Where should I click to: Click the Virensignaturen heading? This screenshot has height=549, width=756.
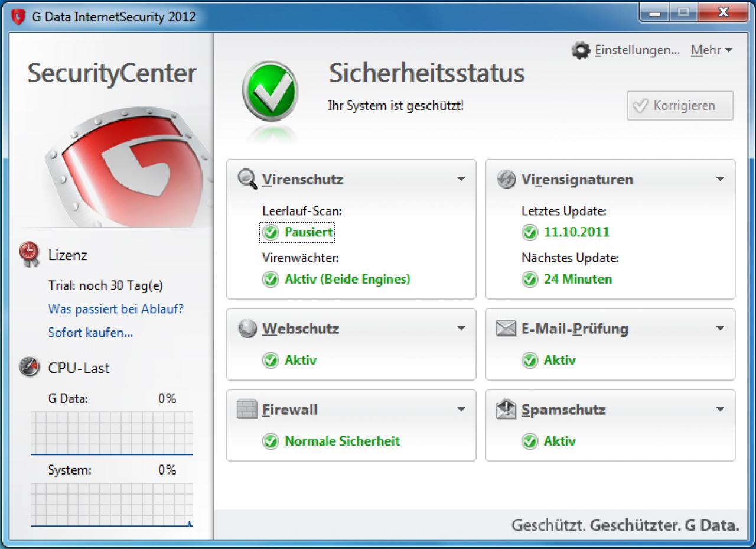577,179
